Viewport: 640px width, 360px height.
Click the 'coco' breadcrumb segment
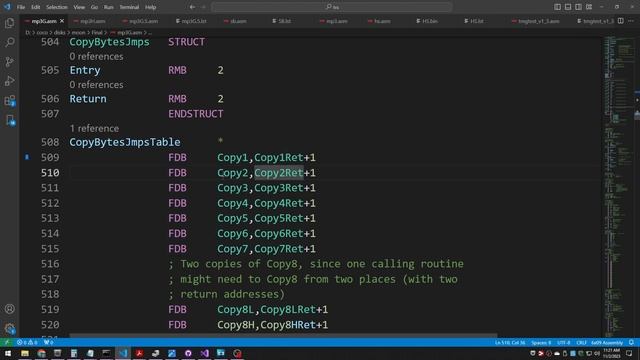[x=42, y=32]
